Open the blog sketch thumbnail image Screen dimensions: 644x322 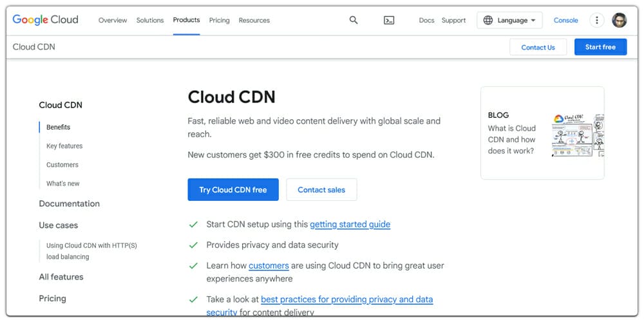578,135
